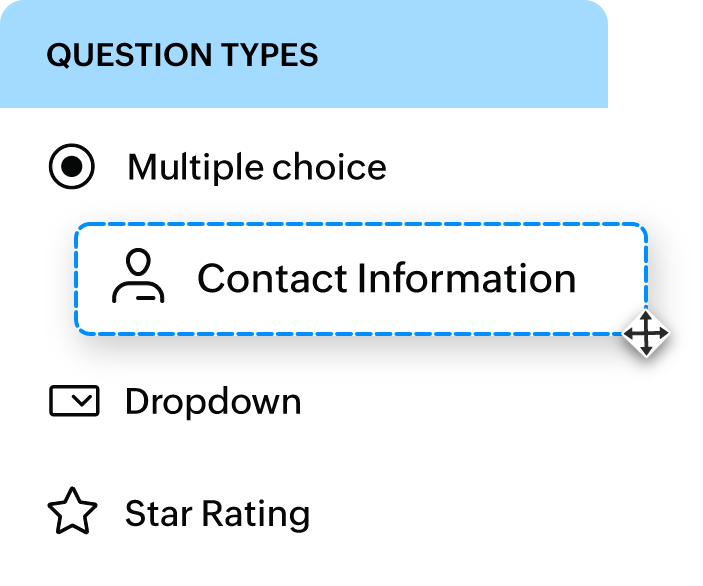Click the dashed blue border of the dragged card
Screen dimensions: 703x586
(x=360, y=224)
